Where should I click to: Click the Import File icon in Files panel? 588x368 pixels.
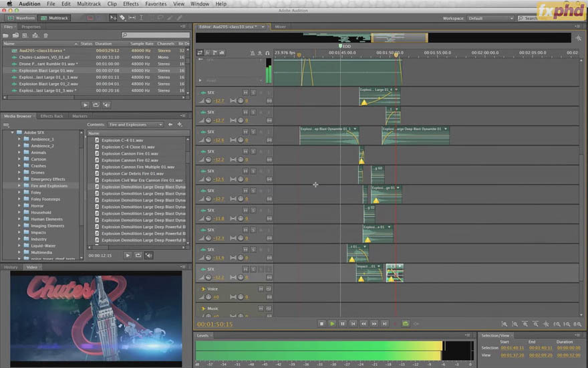pos(15,35)
